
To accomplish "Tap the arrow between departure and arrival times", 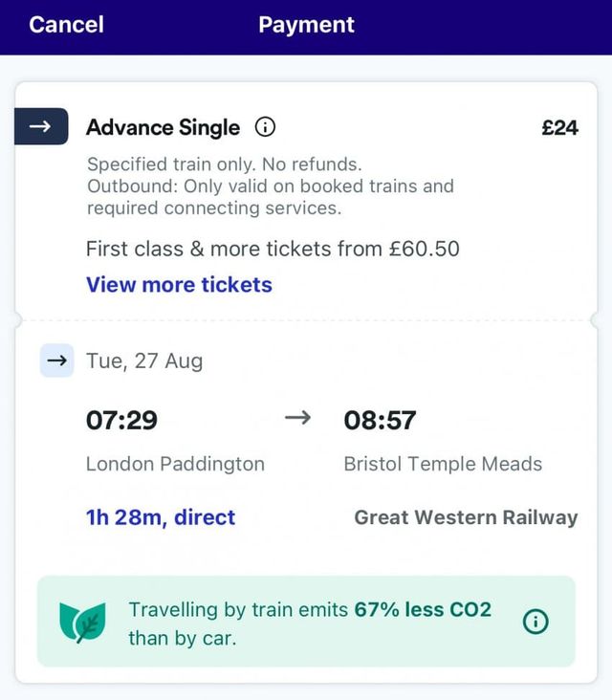I will tap(298, 419).
